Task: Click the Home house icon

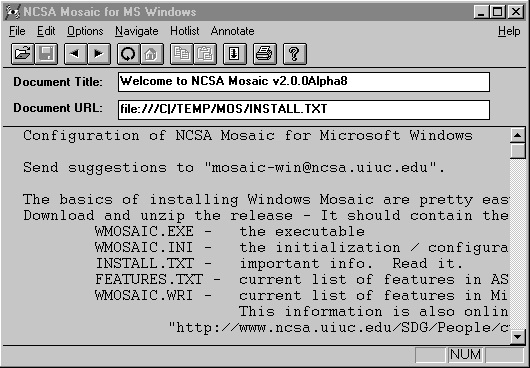Action: pyautogui.click(x=152, y=54)
